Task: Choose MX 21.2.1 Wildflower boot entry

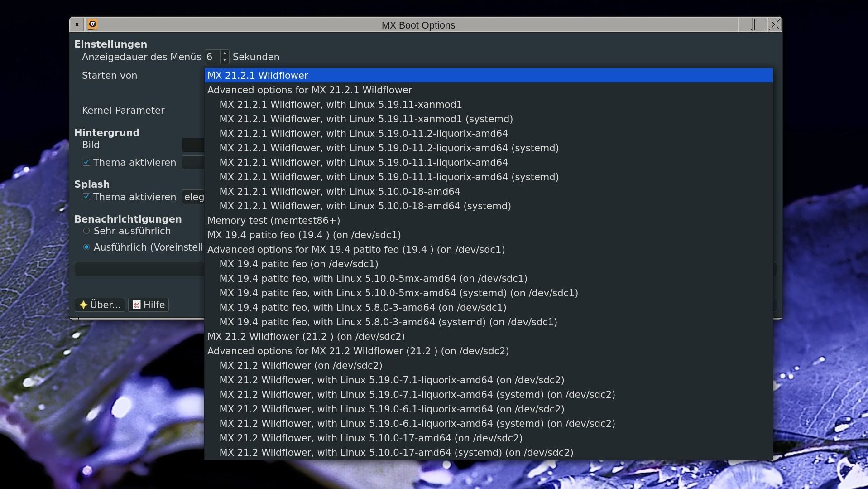Action: click(258, 76)
